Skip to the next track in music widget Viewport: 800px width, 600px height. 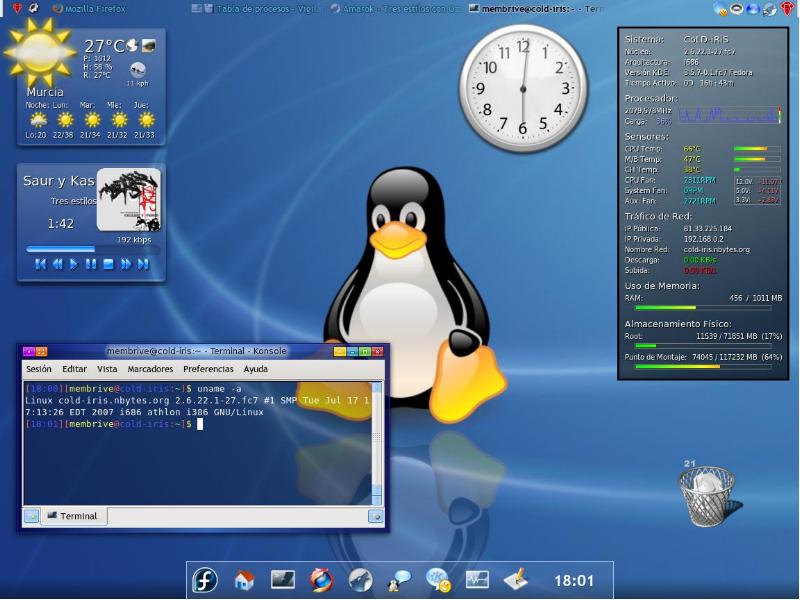(143, 264)
